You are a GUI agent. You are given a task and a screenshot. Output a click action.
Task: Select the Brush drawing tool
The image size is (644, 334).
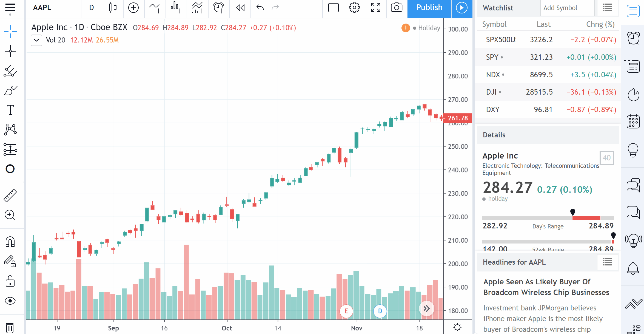(10, 90)
